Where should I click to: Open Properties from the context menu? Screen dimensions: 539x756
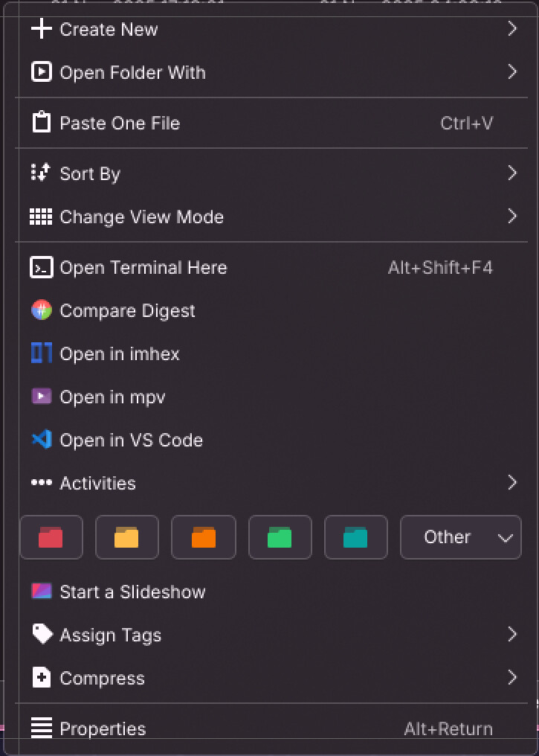click(103, 728)
